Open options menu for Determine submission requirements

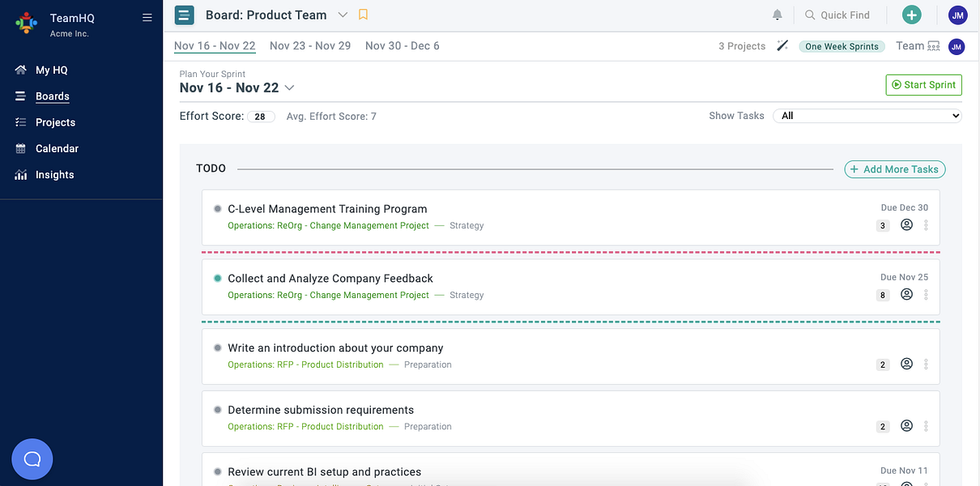pos(927,427)
